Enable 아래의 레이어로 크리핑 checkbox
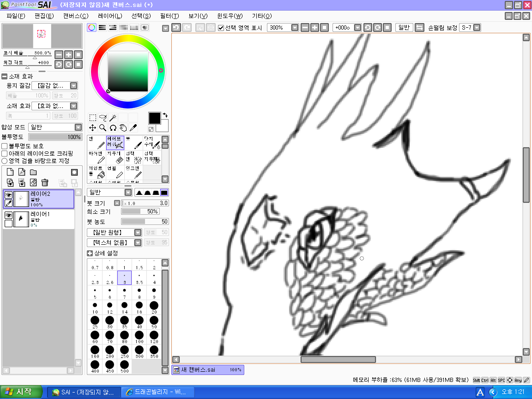This screenshot has height=399, width=532. tap(5, 153)
